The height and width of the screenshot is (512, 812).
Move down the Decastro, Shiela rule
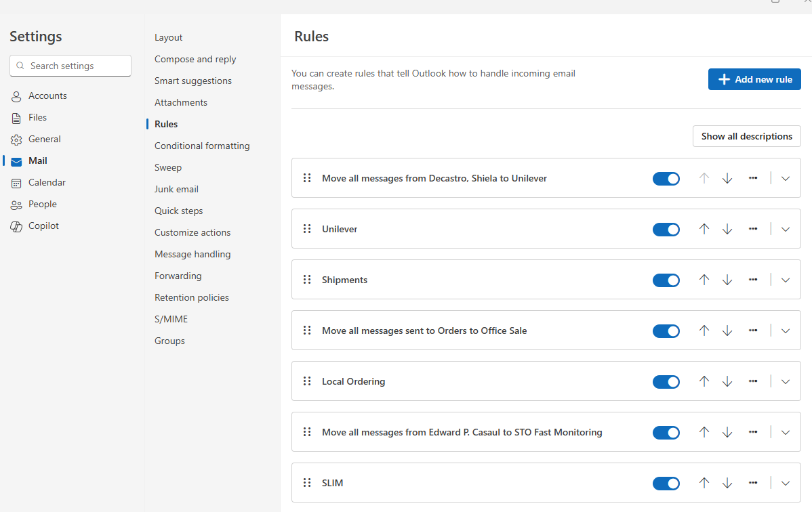[727, 178]
